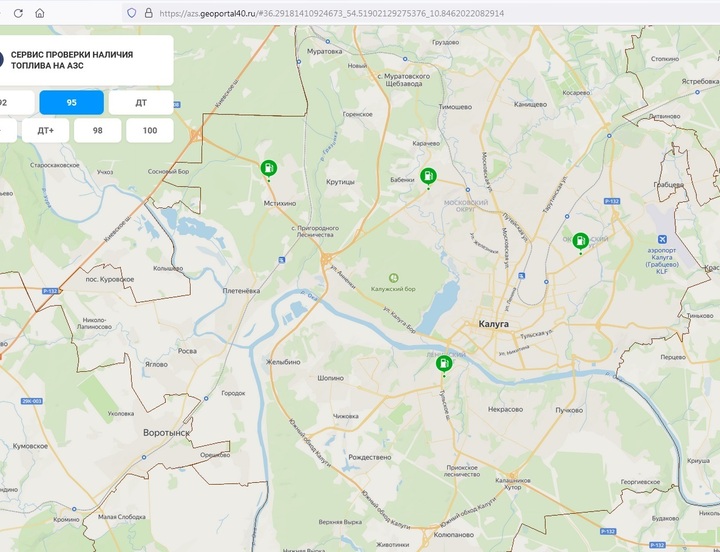Click the railway station icon near Плетенёвка
The height and width of the screenshot is (552, 720).
point(281,260)
